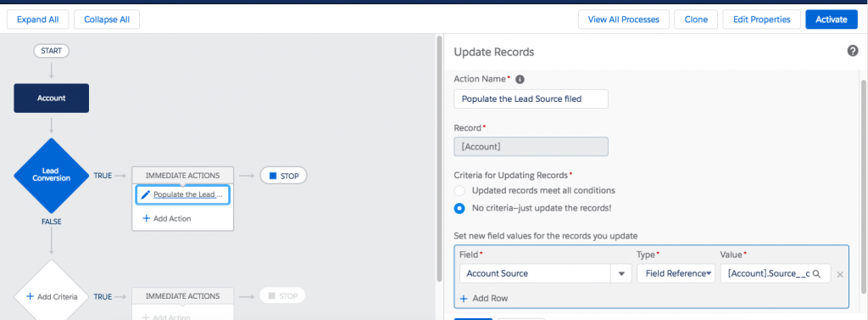This screenshot has height=320, width=868.
Task: Open the Populate the Lead action link
Action: (188, 194)
